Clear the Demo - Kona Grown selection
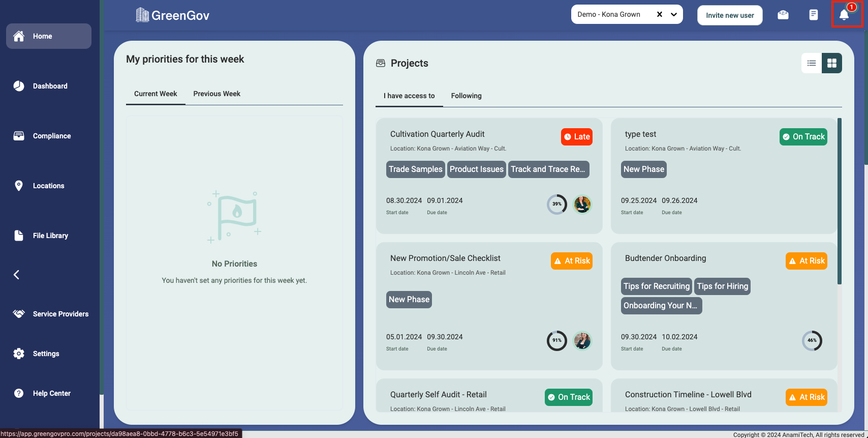 coord(660,14)
